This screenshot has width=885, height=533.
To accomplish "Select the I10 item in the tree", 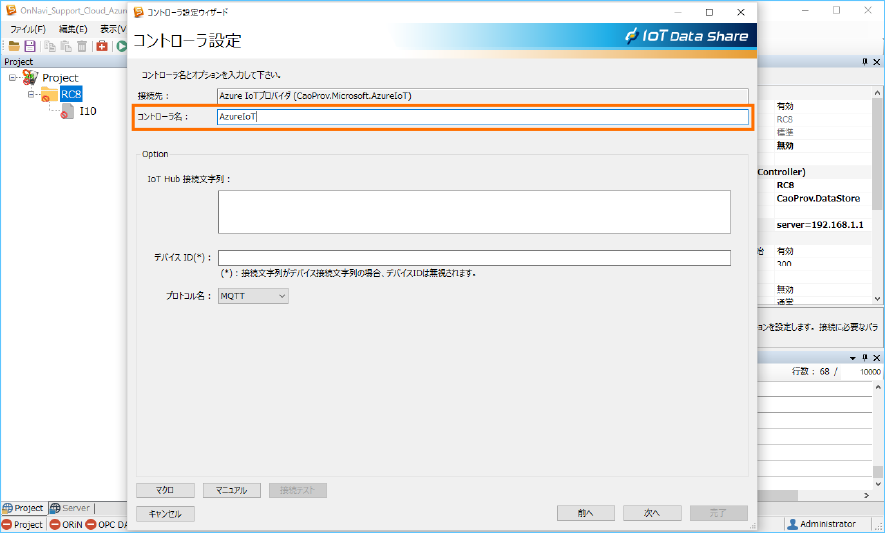I will (x=87, y=111).
